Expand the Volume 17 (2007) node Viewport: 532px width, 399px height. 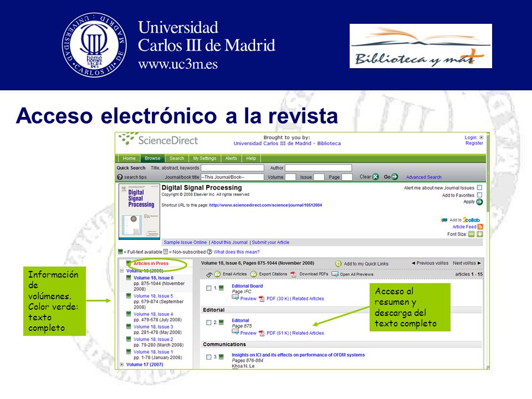point(122,365)
